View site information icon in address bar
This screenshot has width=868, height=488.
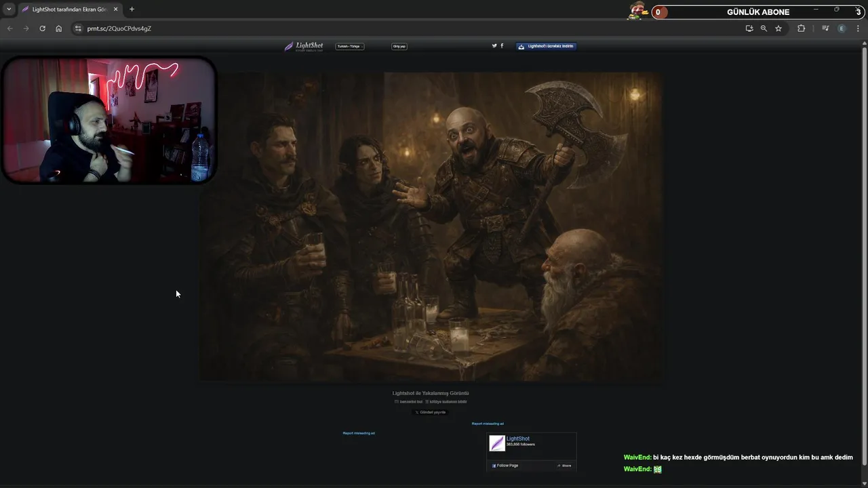click(x=78, y=28)
